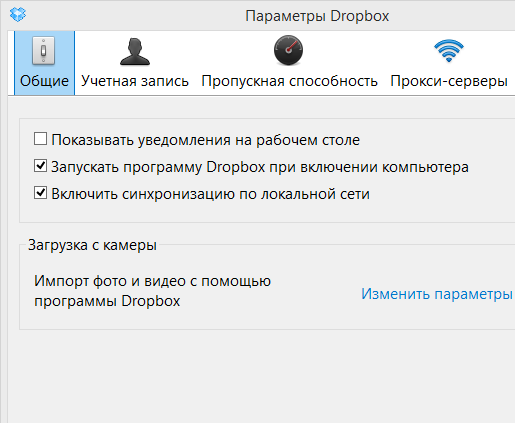Open the Wi-Fi proxy servers icon

[x=449, y=50]
